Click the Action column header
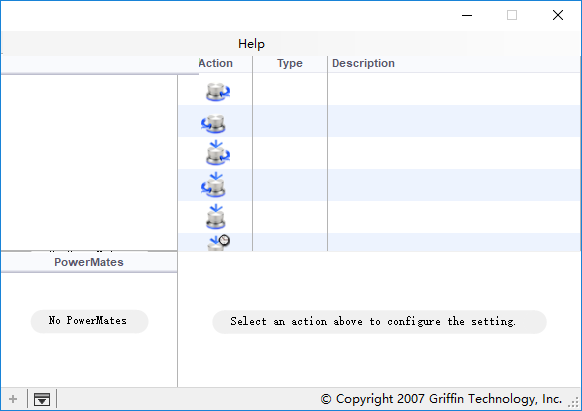 [216, 63]
